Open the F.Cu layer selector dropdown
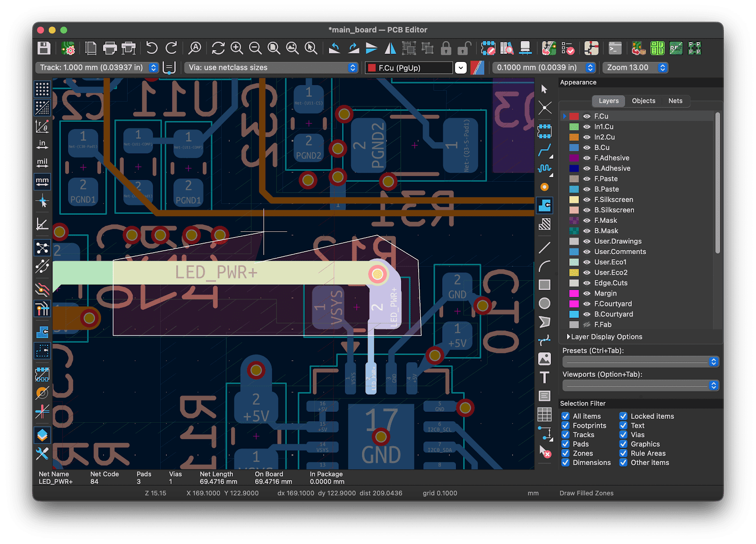Screen dimensions: 756x544 tap(461, 68)
